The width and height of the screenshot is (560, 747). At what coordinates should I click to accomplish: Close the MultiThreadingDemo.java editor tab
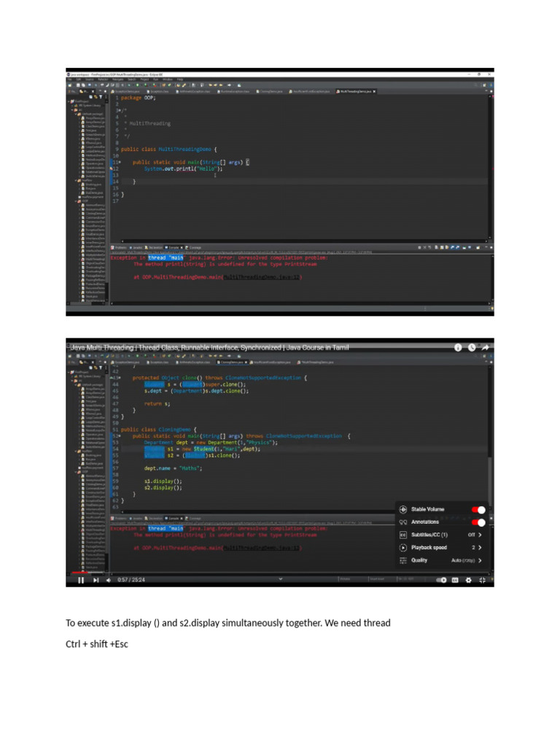pyautogui.click(x=375, y=91)
